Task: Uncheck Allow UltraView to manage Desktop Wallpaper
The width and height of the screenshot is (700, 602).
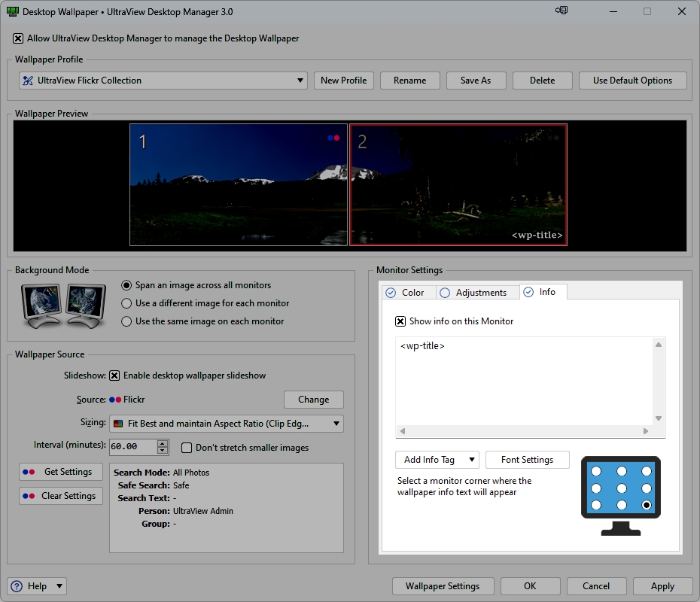Action: coord(17,38)
